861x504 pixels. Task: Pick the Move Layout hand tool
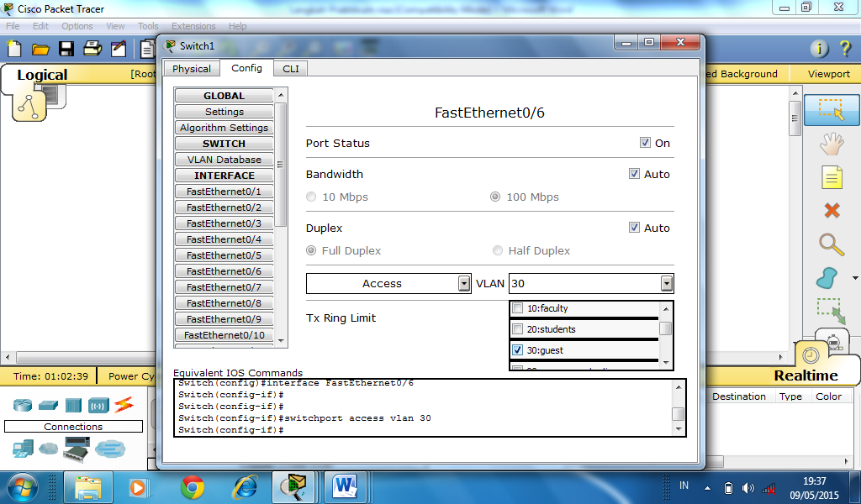coord(832,144)
